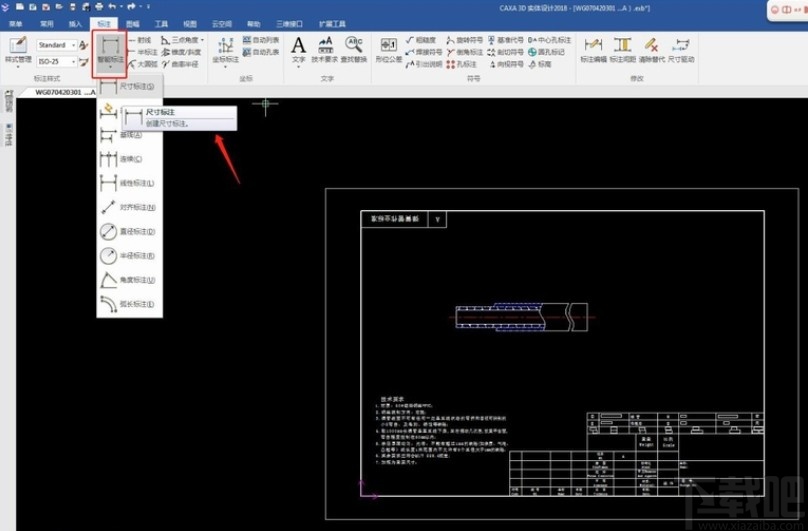Select the 标高 elevation symbol tool
The width and height of the screenshot is (808, 531).
540,64
